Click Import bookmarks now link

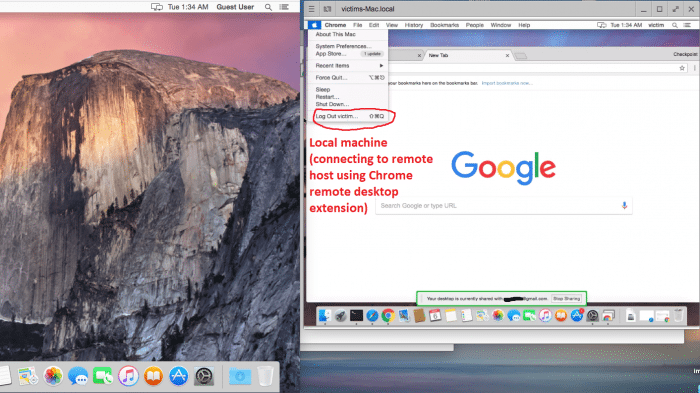coord(507,83)
